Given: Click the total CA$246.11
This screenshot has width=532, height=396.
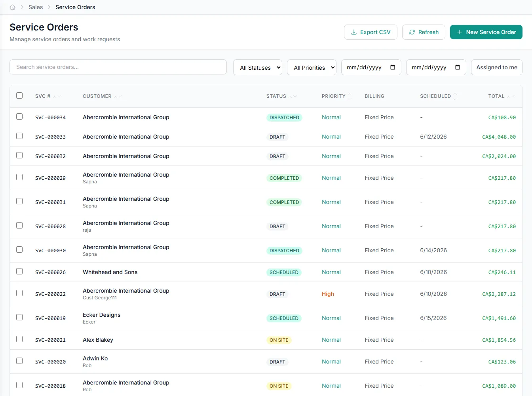Looking at the screenshot, I should tap(502, 272).
